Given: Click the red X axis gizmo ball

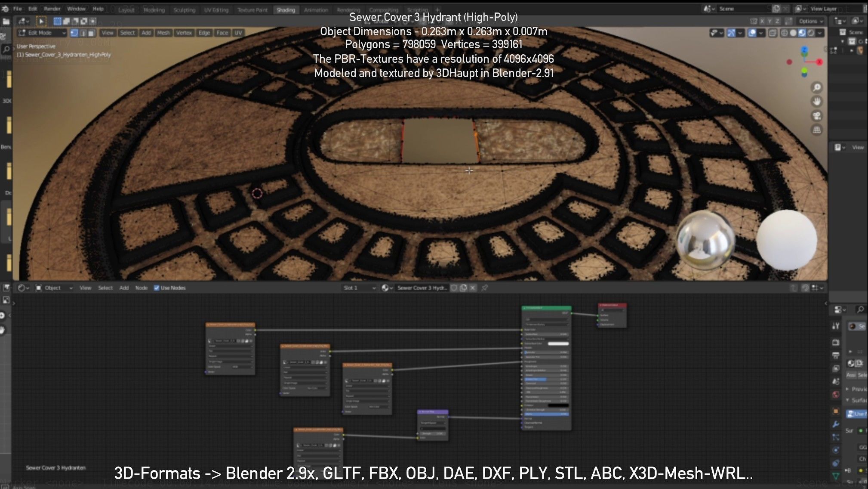Looking at the screenshot, I should pyautogui.click(x=819, y=62).
